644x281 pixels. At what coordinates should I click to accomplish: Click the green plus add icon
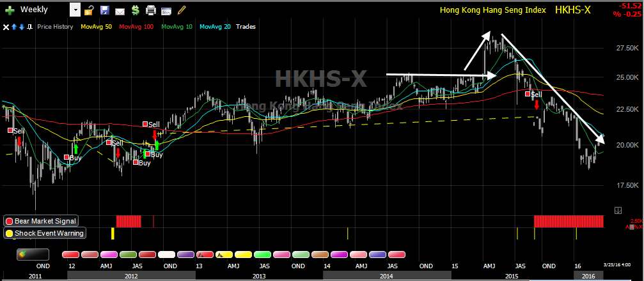10,10
